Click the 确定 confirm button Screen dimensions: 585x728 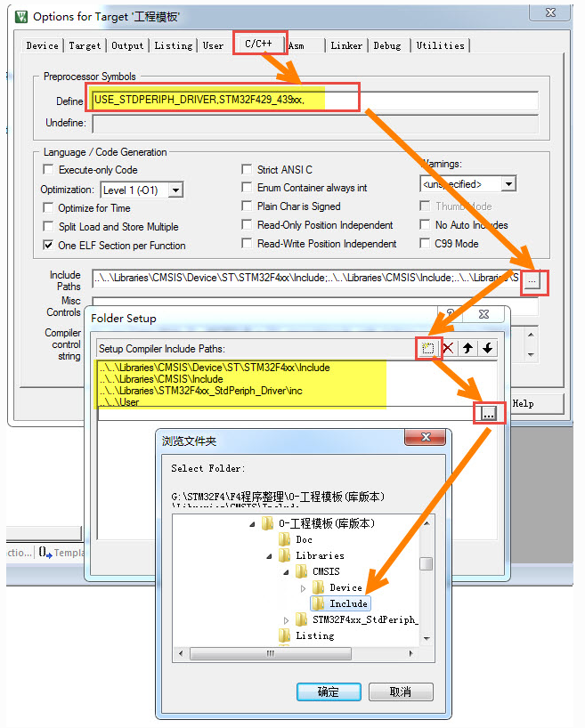tap(328, 692)
